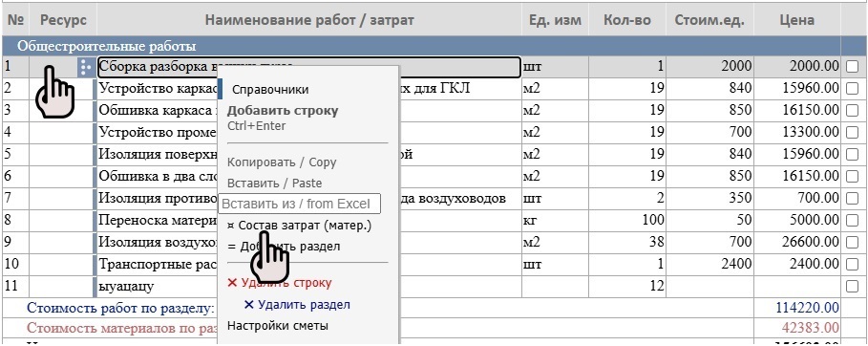This screenshot has height=346, width=868.
Task: Tick the checkbox in row 11 'ыуацацу'
Action: click(x=852, y=286)
